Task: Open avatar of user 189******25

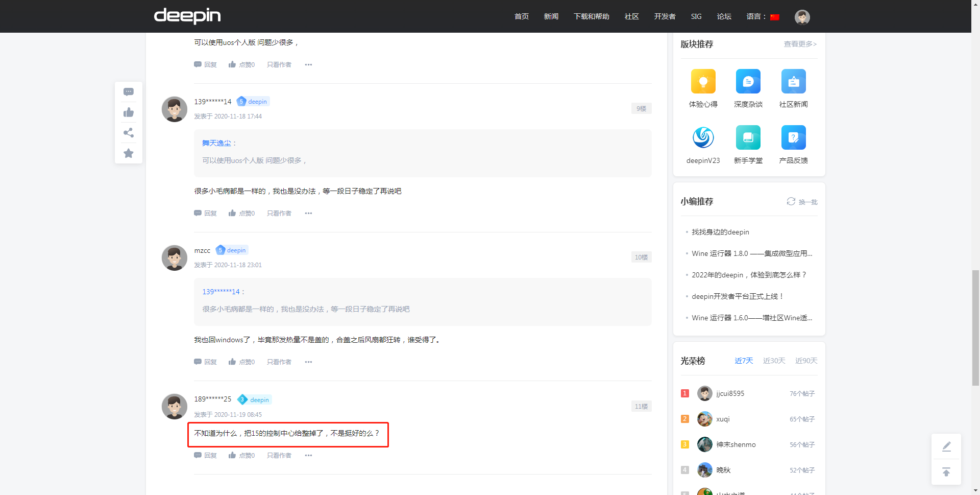Action: [175, 407]
